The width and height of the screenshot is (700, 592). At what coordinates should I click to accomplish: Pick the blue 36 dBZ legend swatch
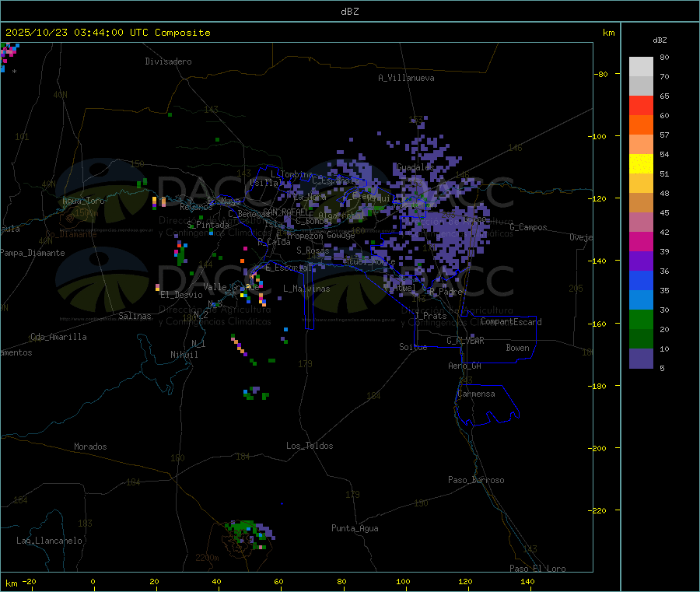click(x=641, y=280)
